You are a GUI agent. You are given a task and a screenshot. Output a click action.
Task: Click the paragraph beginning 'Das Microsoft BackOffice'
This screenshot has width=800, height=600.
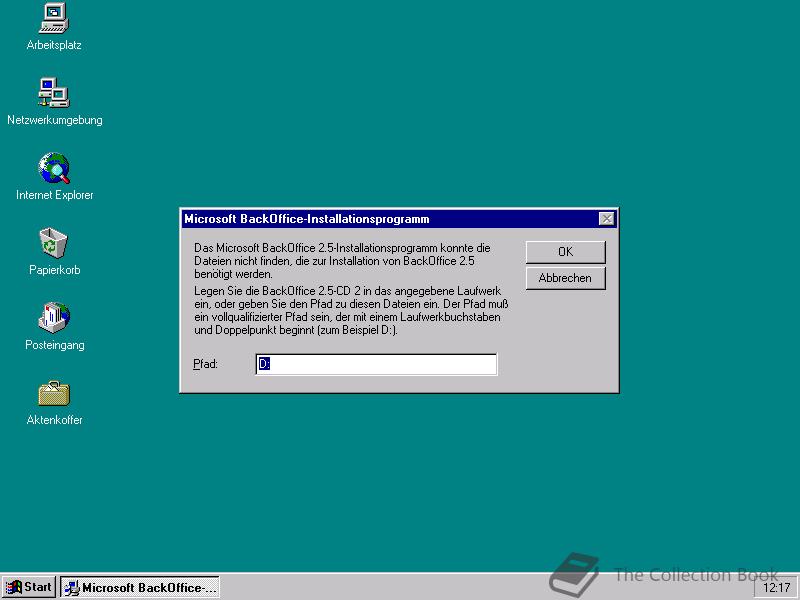click(342, 261)
